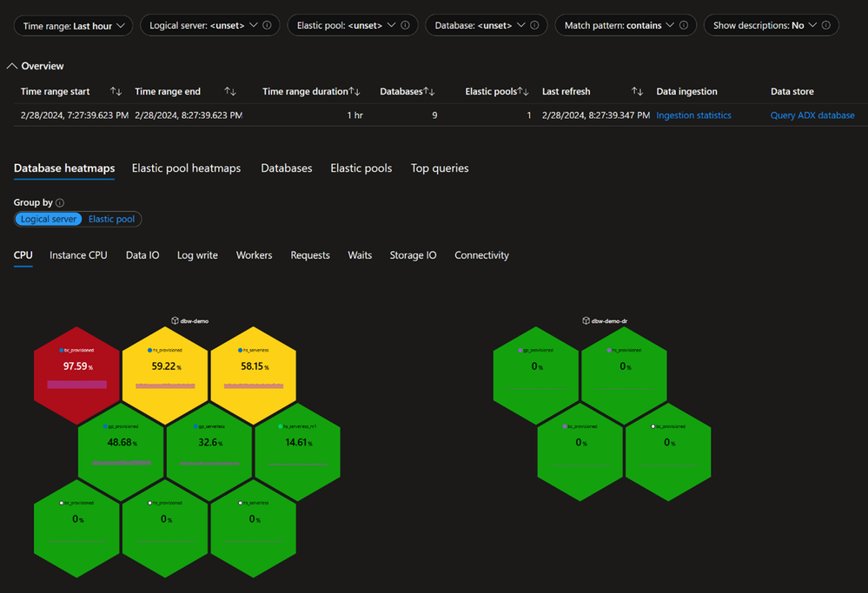Sort by Time range end column arrows
Viewport: 868px width, 593px height.
230,91
